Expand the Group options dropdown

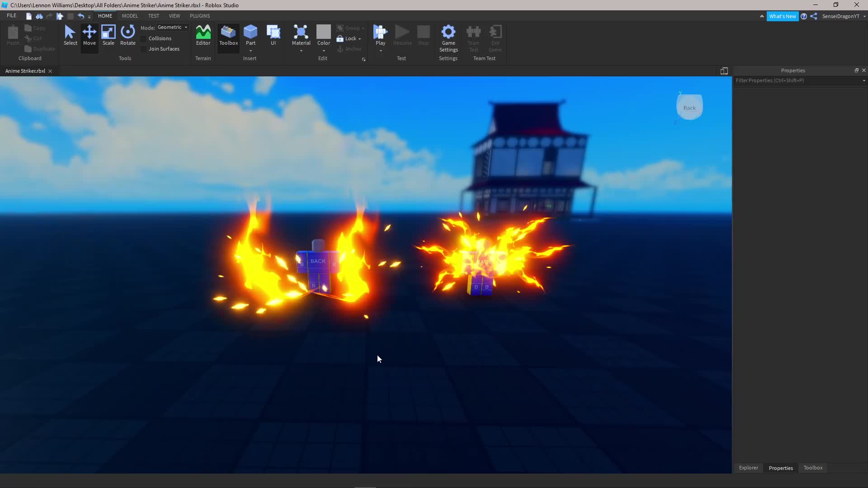[363, 28]
